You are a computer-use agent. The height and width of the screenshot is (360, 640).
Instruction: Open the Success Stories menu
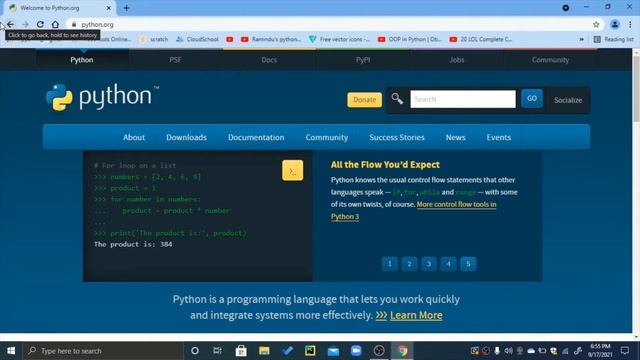point(397,137)
